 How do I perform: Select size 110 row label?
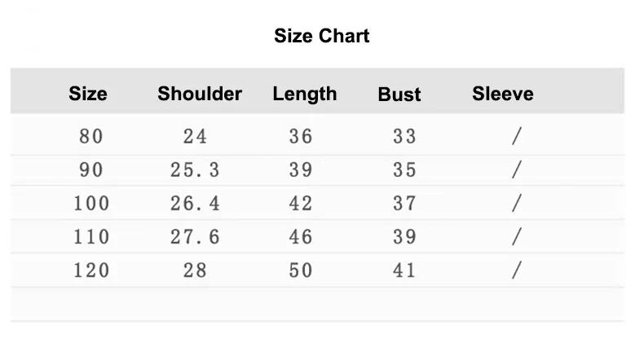(91, 236)
